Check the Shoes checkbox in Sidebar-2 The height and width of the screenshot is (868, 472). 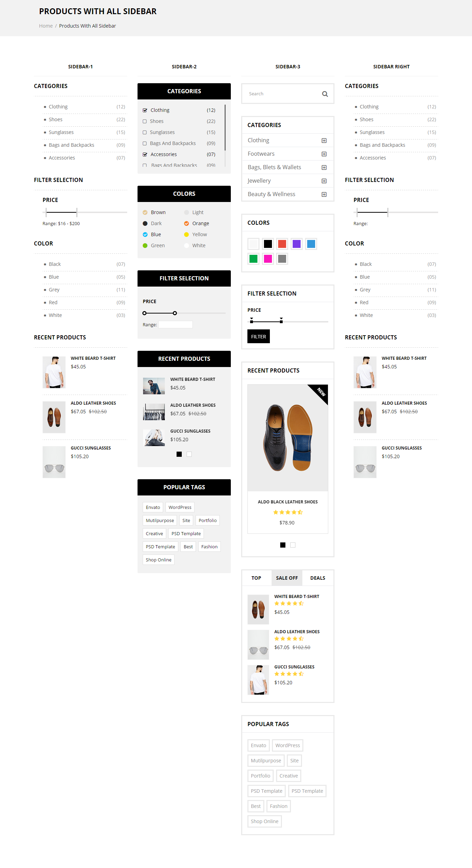click(x=145, y=121)
